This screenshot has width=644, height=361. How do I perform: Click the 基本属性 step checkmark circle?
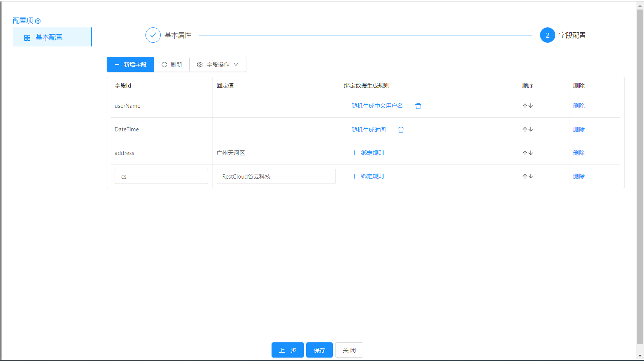pos(153,35)
